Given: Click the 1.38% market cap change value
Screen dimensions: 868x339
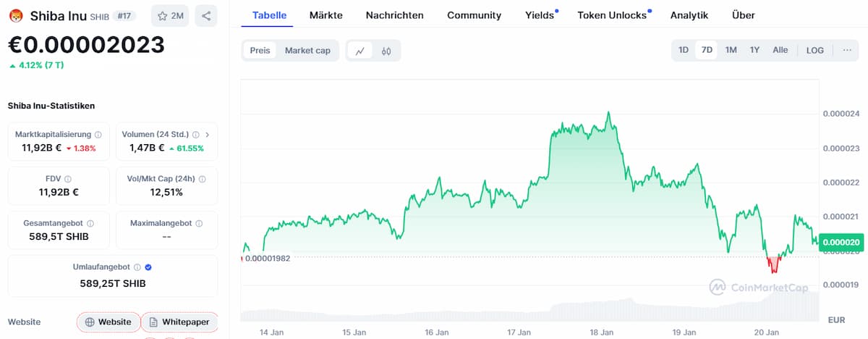Looking at the screenshot, I should tap(81, 148).
